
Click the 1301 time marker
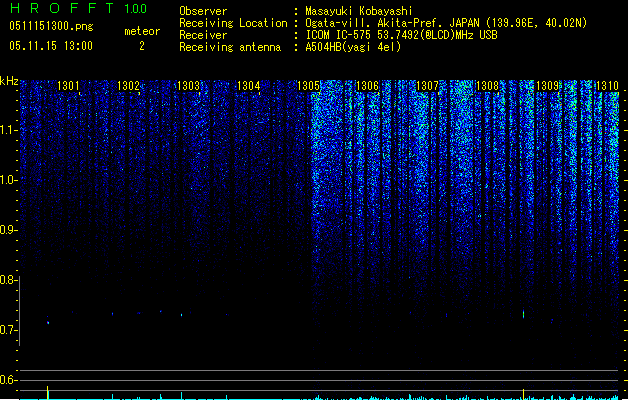pos(68,86)
